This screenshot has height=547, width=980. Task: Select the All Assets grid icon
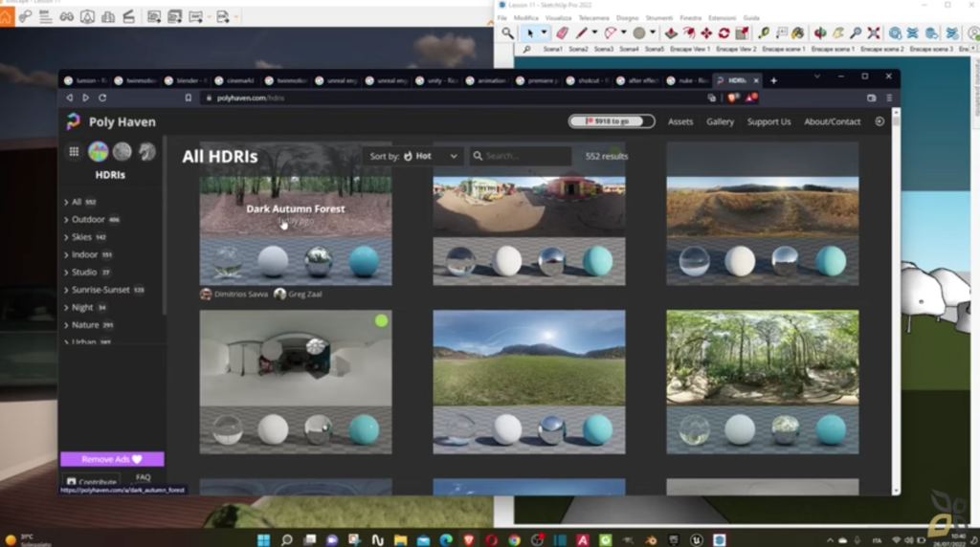(74, 152)
